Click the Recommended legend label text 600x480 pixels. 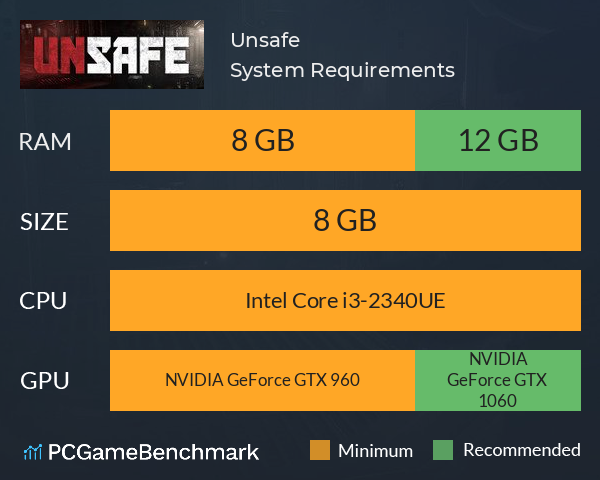pyautogui.click(x=522, y=450)
